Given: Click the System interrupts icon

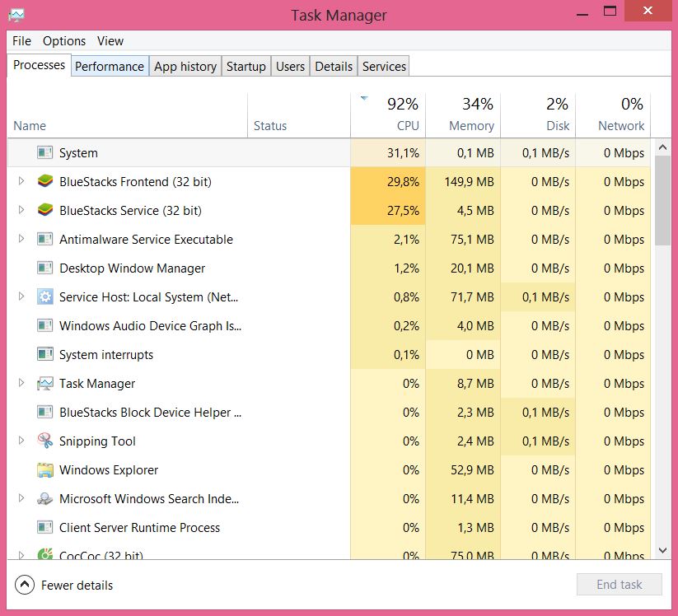Looking at the screenshot, I should click(45, 354).
